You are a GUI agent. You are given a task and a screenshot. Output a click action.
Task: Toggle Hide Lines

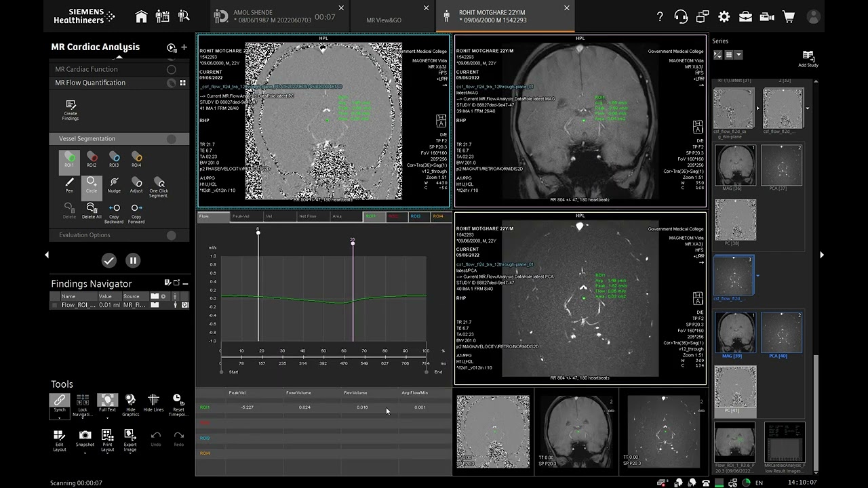click(153, 403)
